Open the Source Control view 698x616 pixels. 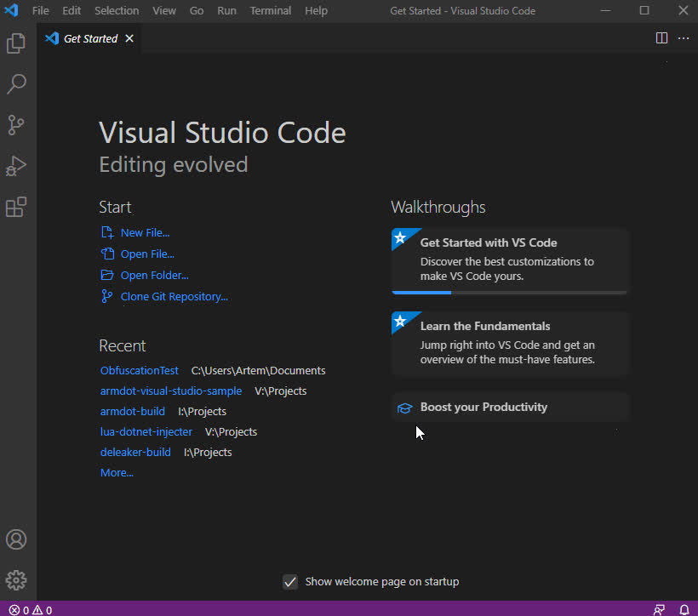coord(17,124)
